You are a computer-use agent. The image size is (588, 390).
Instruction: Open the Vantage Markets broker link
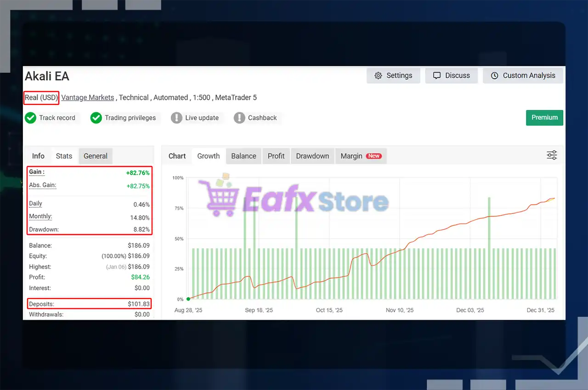(x=88, y=97)
